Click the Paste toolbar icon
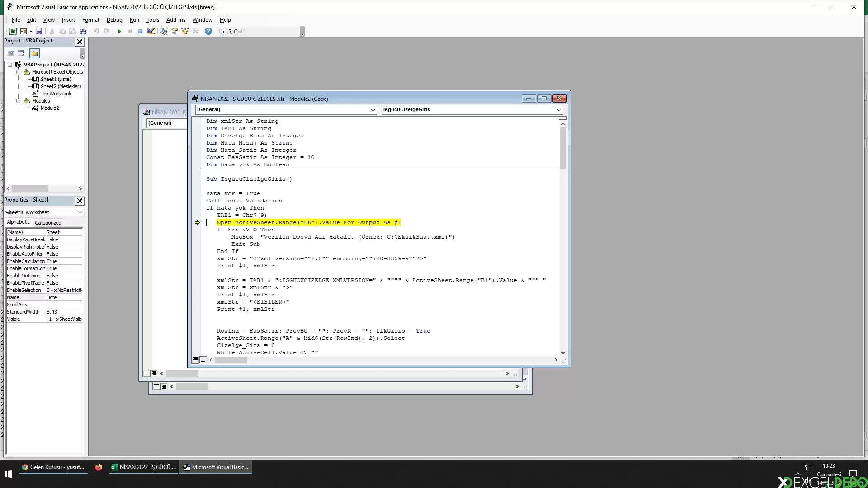868x488 pixels. point(72,31)
